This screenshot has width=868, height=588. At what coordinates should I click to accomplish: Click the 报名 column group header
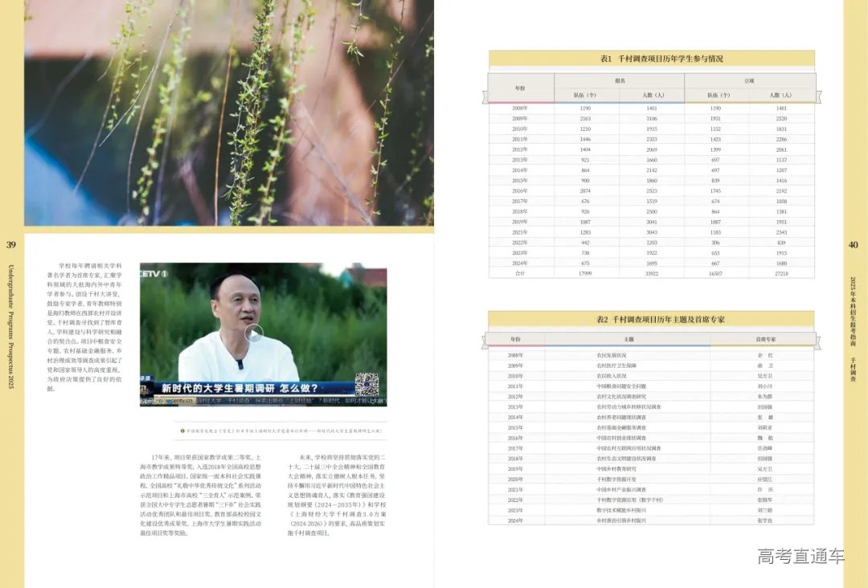tap(620, 80)
